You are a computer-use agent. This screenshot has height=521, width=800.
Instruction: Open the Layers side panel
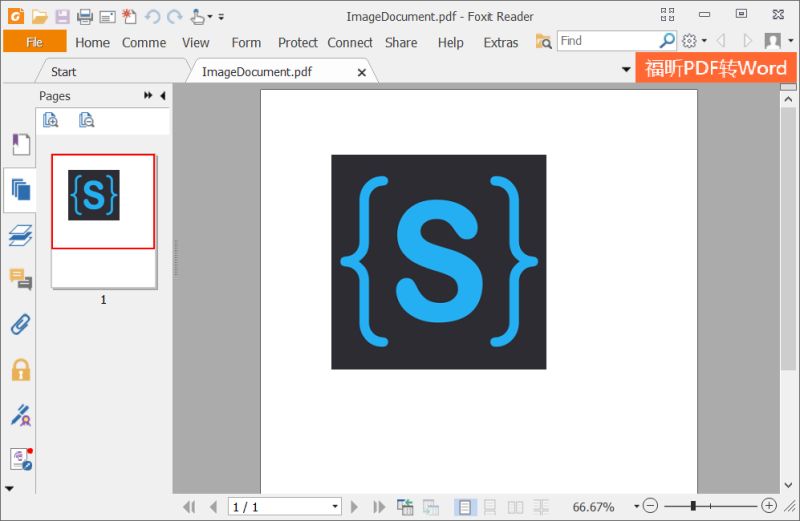pos(21,235)
